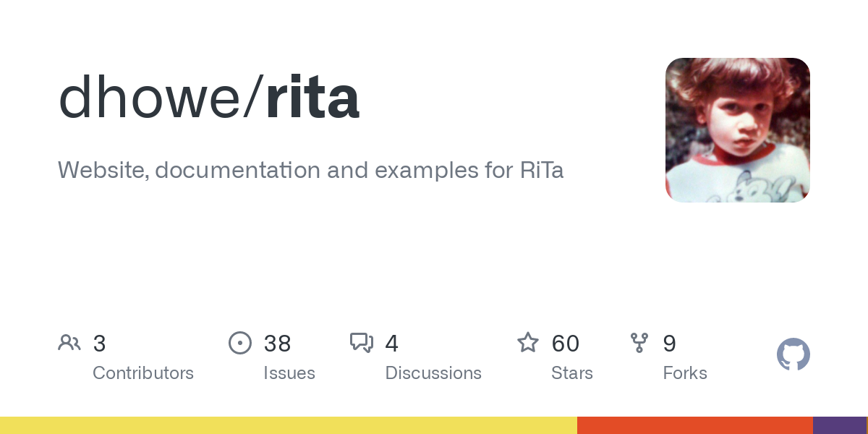The image size is (868, 434).
Task: Click the Stars star icon
Action: click(x=528, y=343)
